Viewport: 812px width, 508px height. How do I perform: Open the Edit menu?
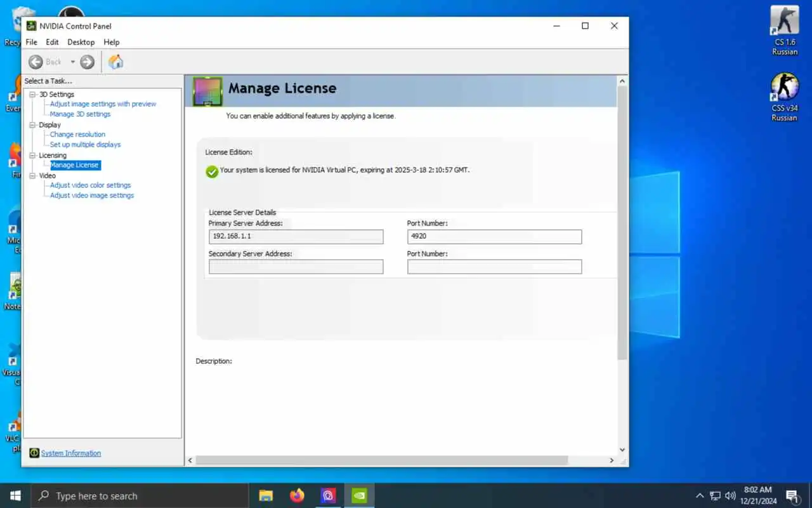pyautogui.click(x=52, y=42)
